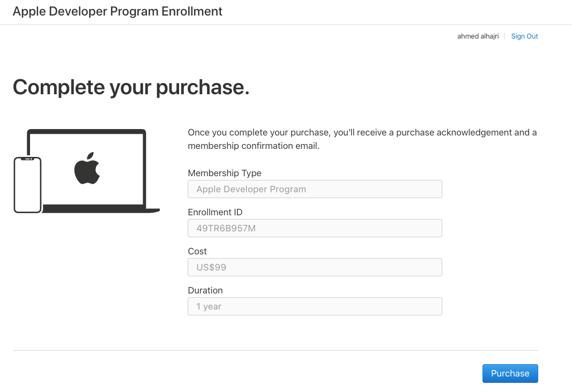This screenshot has height=392, width=572.
Task: Click the Sign Out link
Action: click(524, 36)
